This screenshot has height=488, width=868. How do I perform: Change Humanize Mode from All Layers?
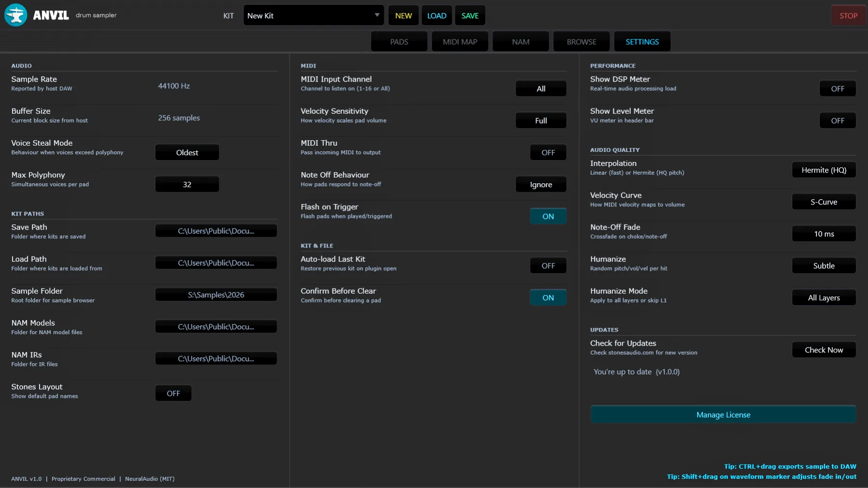tap(824, 298)
